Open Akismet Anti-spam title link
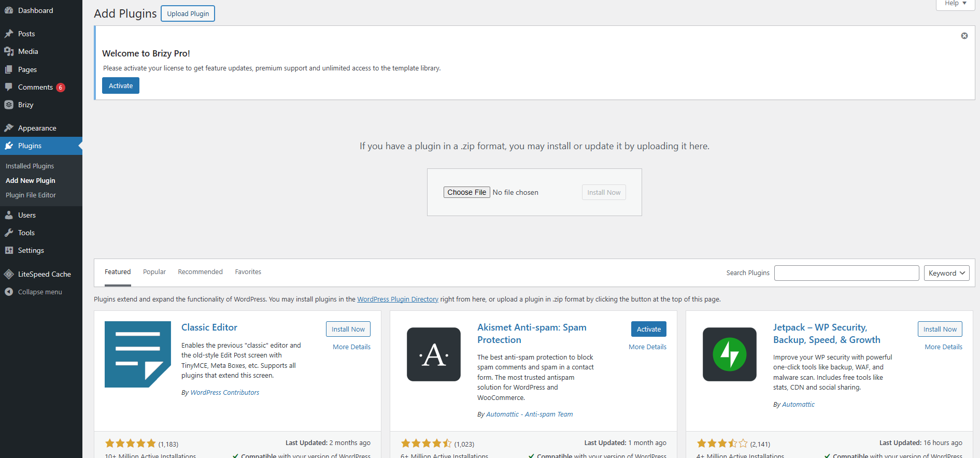980x458 pixels. click(532, 334)
